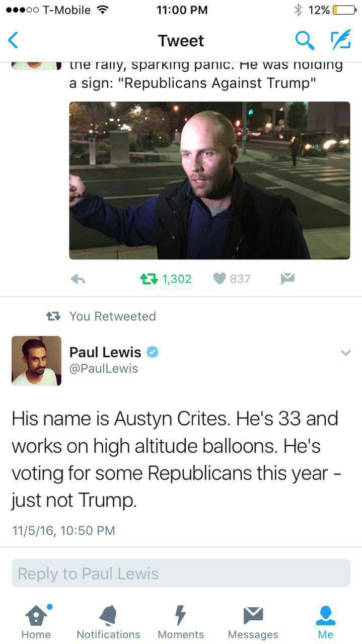Tap the verified badge next to Paul Lewis
Viewport: 362px width, 644px height.
tap(153, 352)
